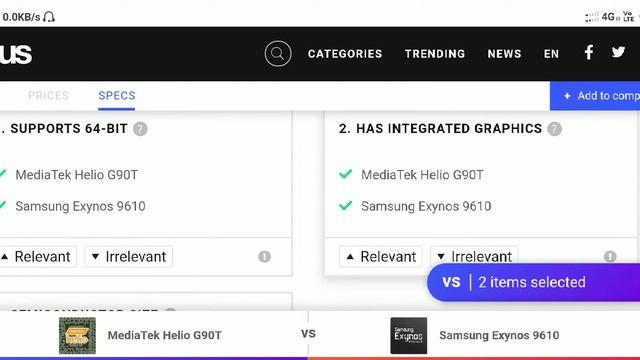Image resolution: width=640 pixels, height=360 pixels.
Task: Click the Versus logo in header
Action: 16,54
